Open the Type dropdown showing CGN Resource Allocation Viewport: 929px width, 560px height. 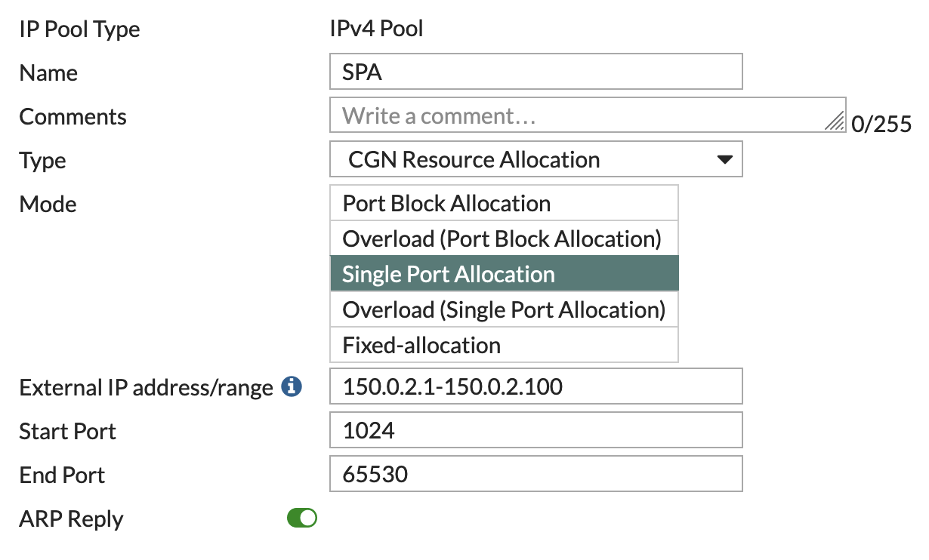click(536, 160)
